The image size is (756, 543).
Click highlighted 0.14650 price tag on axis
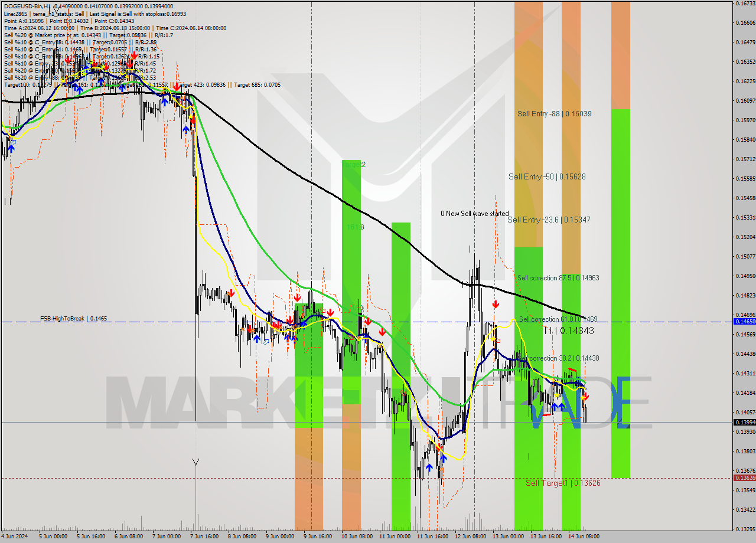(744, 321)
